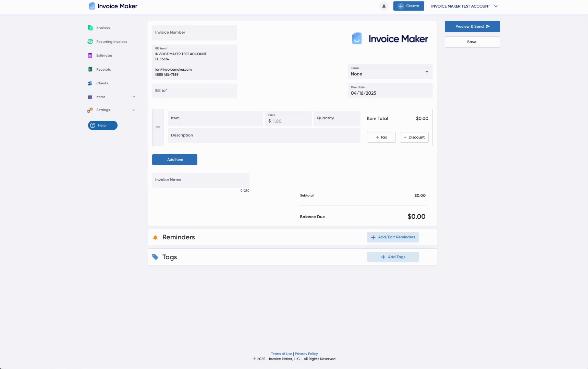The height and width of the screenshot is (369, 588).
Task: Open Privacy Policy link
Action: [x=306, y=354]
